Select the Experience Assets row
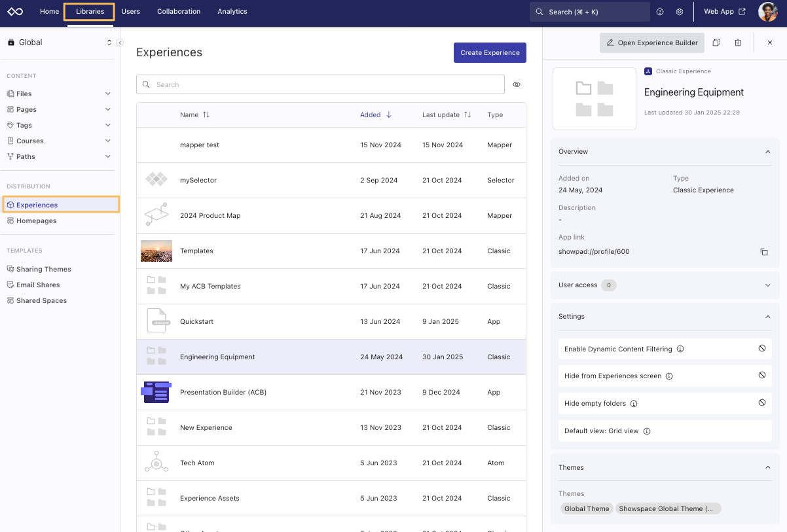Image resolution: width=787 pixels, height=532 pixels. 331,498
